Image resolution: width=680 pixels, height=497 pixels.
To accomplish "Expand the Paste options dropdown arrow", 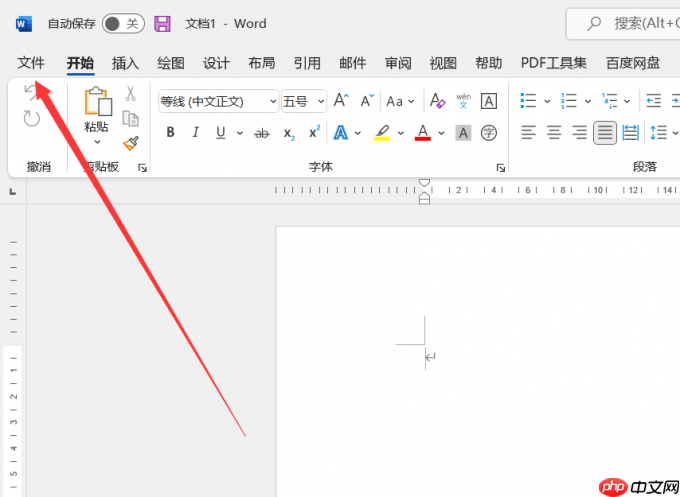I will point(97,142).
